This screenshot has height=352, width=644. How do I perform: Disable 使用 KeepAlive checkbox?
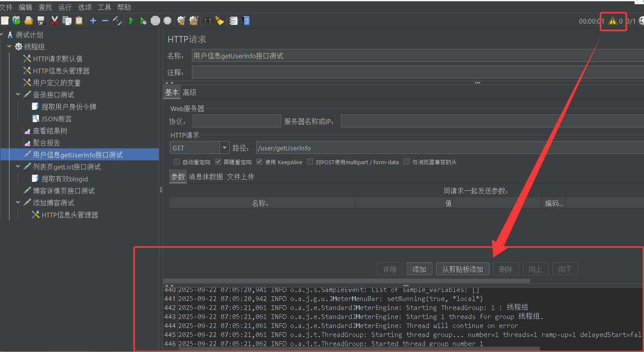point(259,162)
